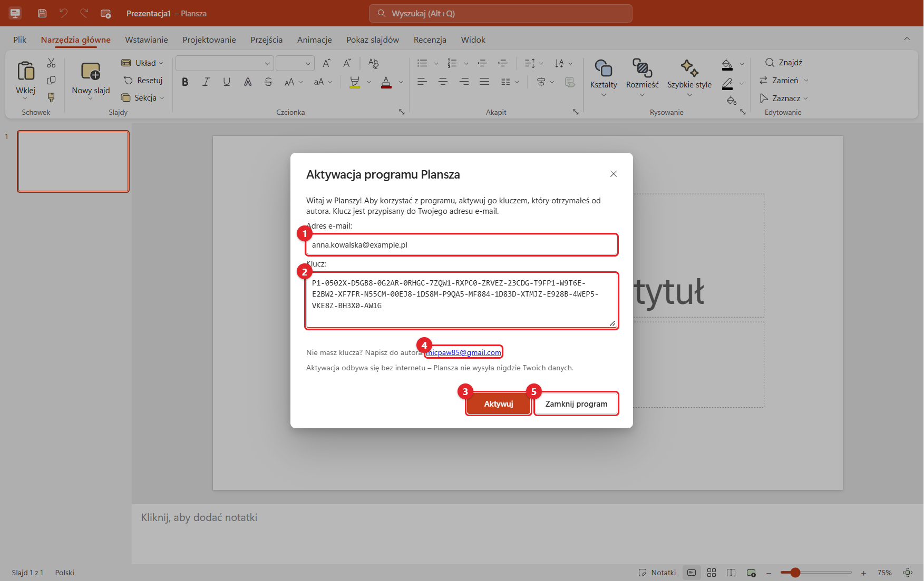The width and height of the screenshot is (924, 581).
Task: Toggle Strikethrough formatting
Action: (x=268, y=82)
